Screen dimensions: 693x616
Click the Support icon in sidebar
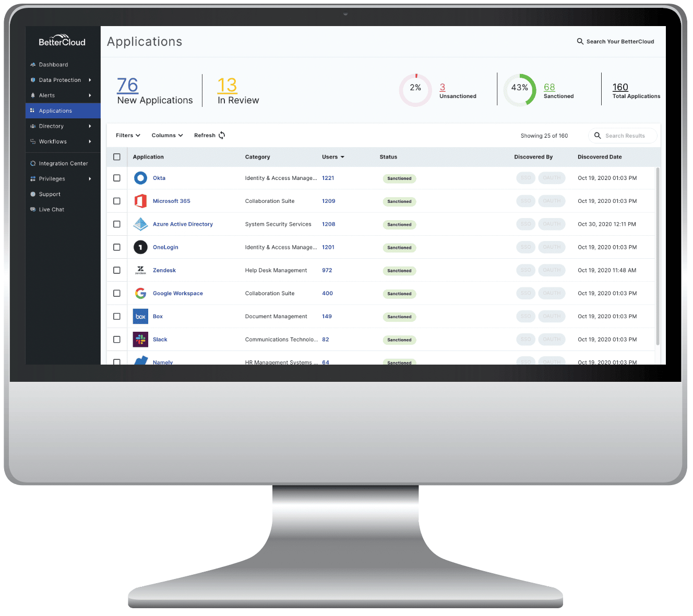[x=33, y=194]
